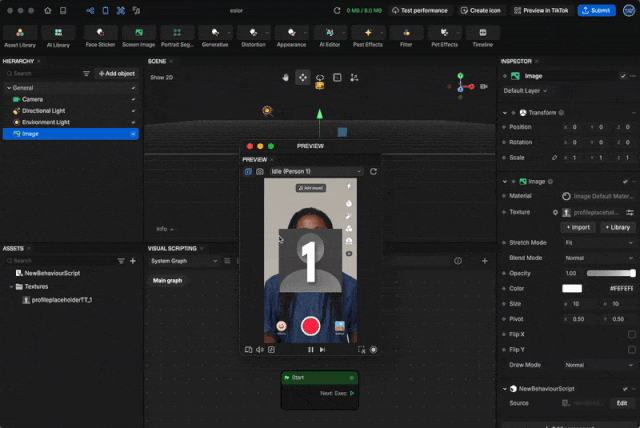
Task: Pause the preview playback
Action: point(311,350)
